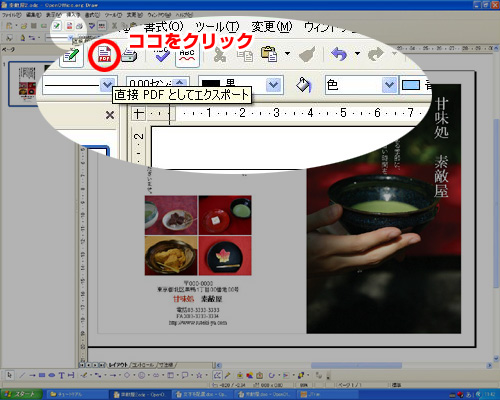
Task: Toggle Extrusion on/off at drawing toolbar end
Action: point(319,375)
